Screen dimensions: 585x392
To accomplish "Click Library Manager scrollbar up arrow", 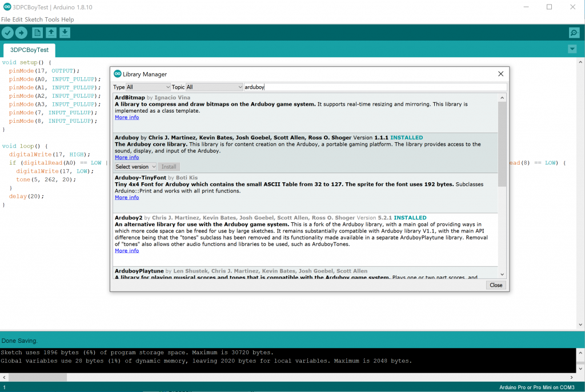I will click(502, 98).
